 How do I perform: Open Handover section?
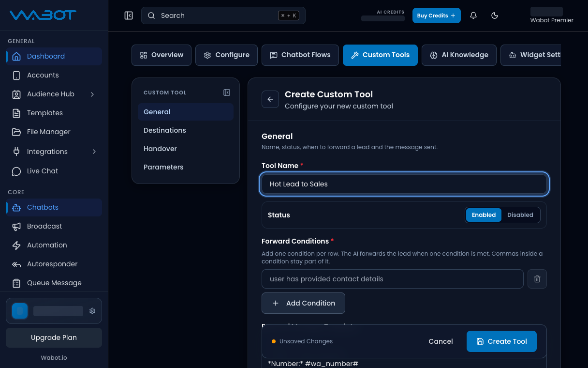click(186, 149)
